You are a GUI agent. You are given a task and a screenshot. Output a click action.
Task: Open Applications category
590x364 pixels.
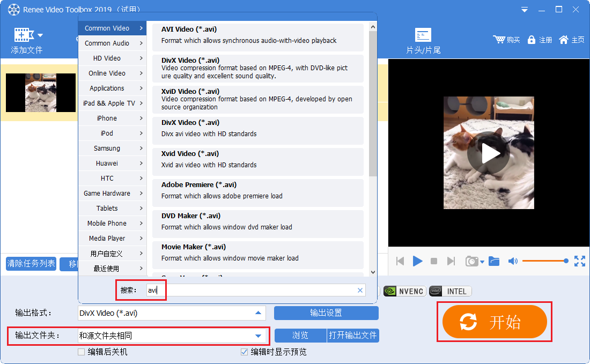point(112,88)
